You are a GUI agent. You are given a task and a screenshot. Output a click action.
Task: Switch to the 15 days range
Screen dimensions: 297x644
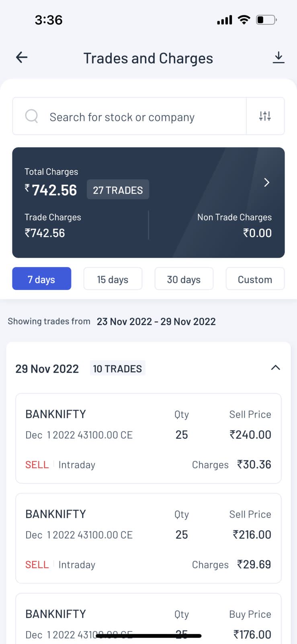coord(113,279)
